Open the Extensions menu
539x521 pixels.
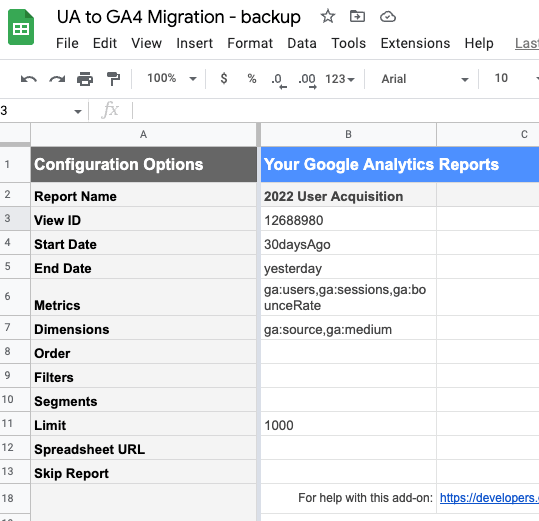415,43
